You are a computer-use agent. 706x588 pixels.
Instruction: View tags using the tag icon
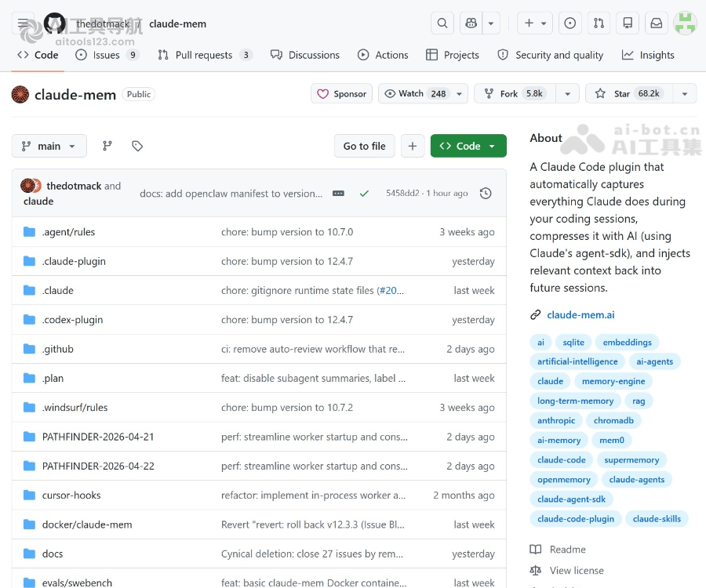click(137, 146)
